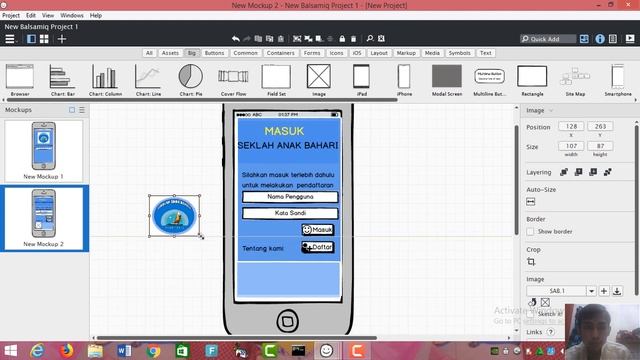Image resolution: width=640 pixels, height=360 pixels.
Task: Add a new image asset with plus button
Action: pos(604,291)
